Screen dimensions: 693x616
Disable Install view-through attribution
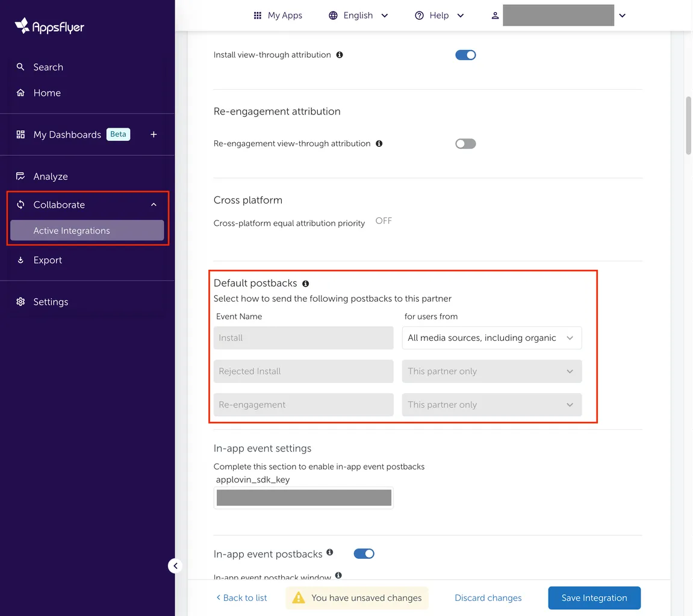coord(465,54)
